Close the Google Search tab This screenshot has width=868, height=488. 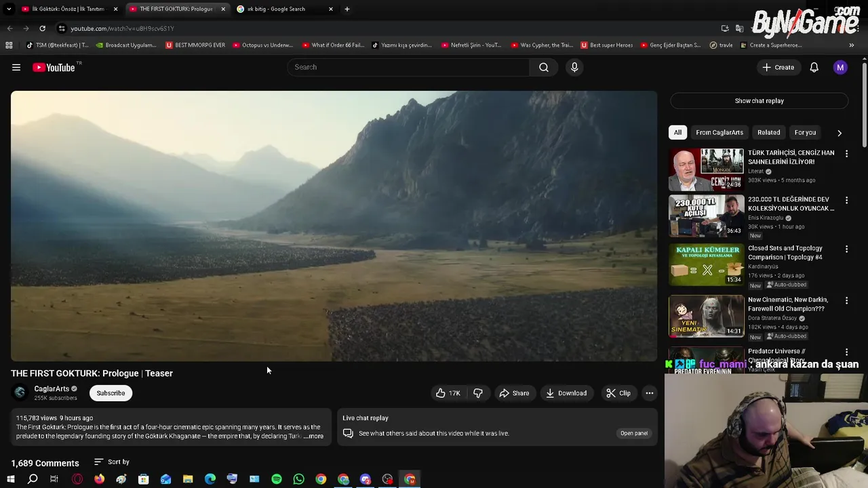(x=330, y=9)
